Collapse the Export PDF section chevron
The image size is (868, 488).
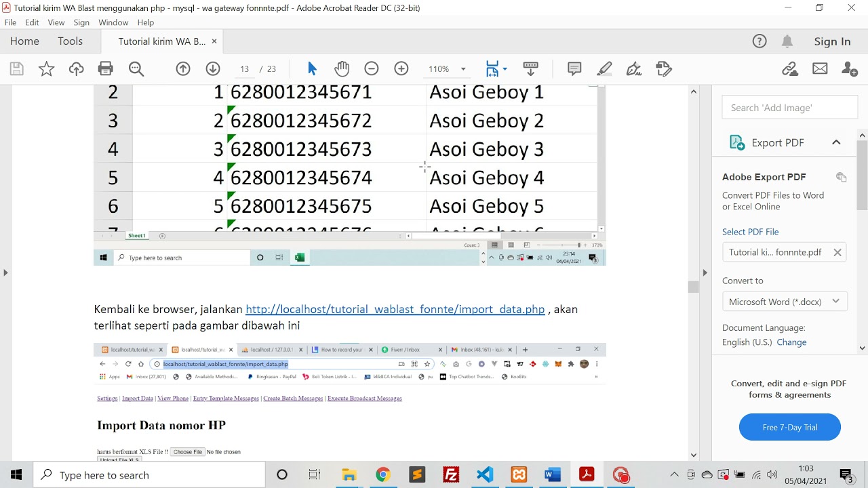pyautogui.click(x=836, y=142)
